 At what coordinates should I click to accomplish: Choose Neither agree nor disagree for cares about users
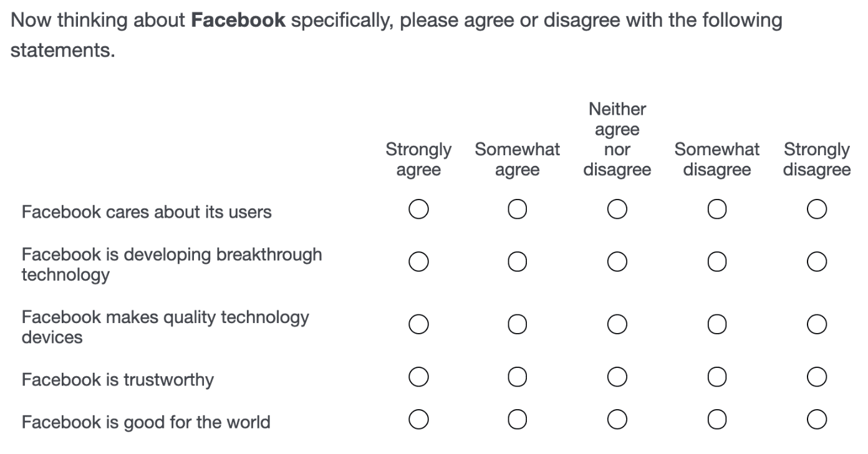tap(617, 209)
